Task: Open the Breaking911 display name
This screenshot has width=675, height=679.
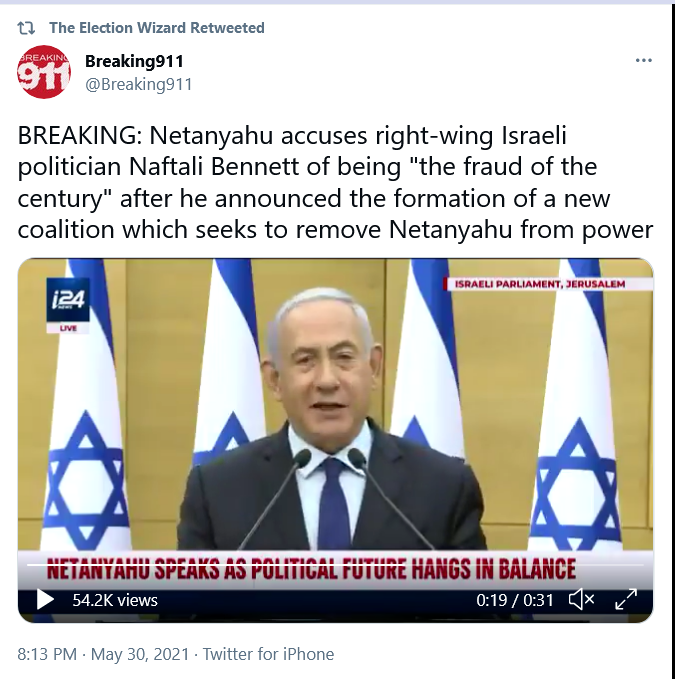Action: tap(134, 61)
